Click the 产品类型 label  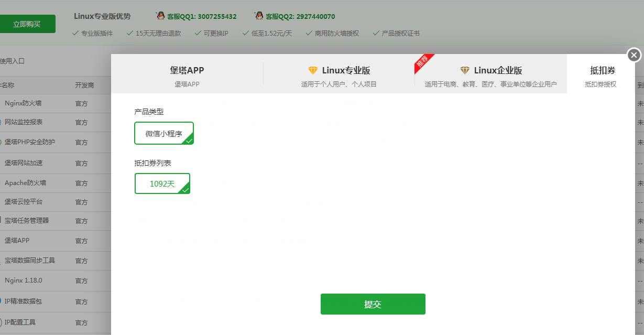tap(149, 112)
